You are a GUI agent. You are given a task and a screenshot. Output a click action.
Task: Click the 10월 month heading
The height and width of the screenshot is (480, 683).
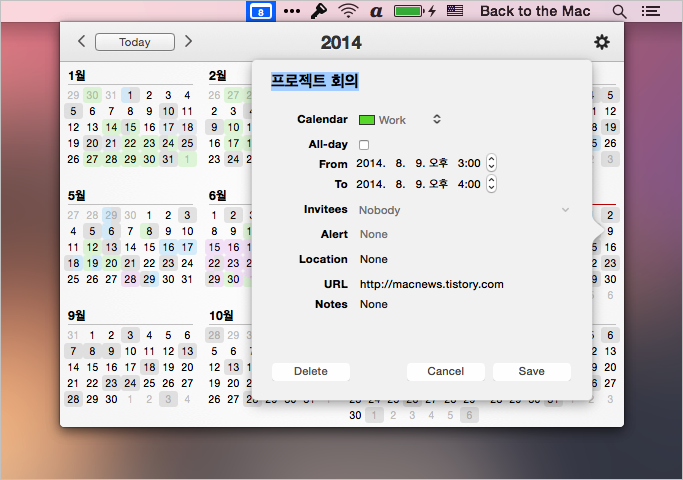pyautogui.click(x=221, y=315)
